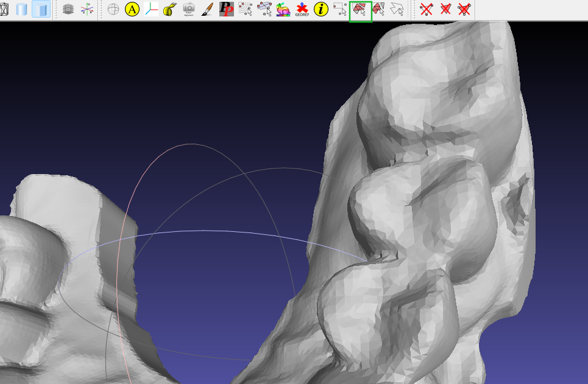Delete selected faces with last red X
This screenshot has width=588, height=384.
point(464,9)
